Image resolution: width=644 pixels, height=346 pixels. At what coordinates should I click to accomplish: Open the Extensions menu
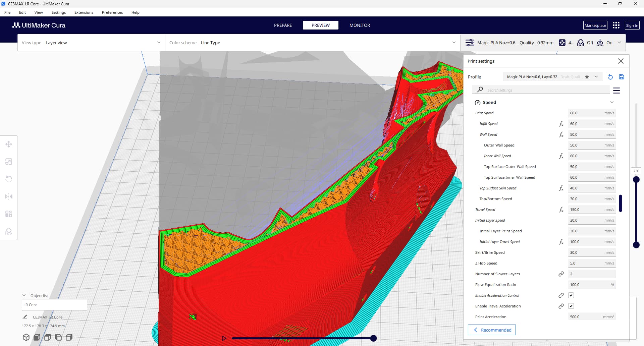[x=84, y=12]
